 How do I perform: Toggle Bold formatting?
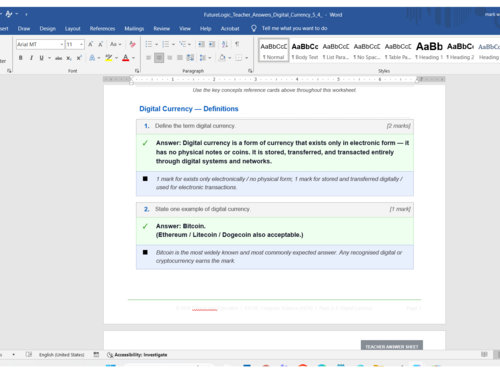[x=21, y=58]
